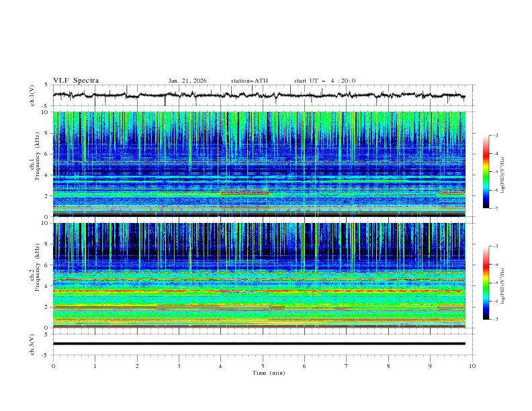Click the time axis tick label "3"
532x411 pixels.
[179, 366]
